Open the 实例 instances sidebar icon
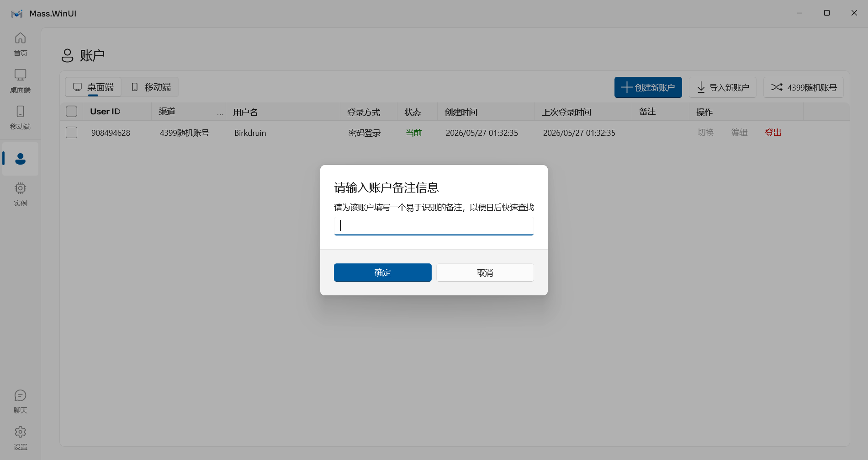868x460 pixels. (20, 194)
